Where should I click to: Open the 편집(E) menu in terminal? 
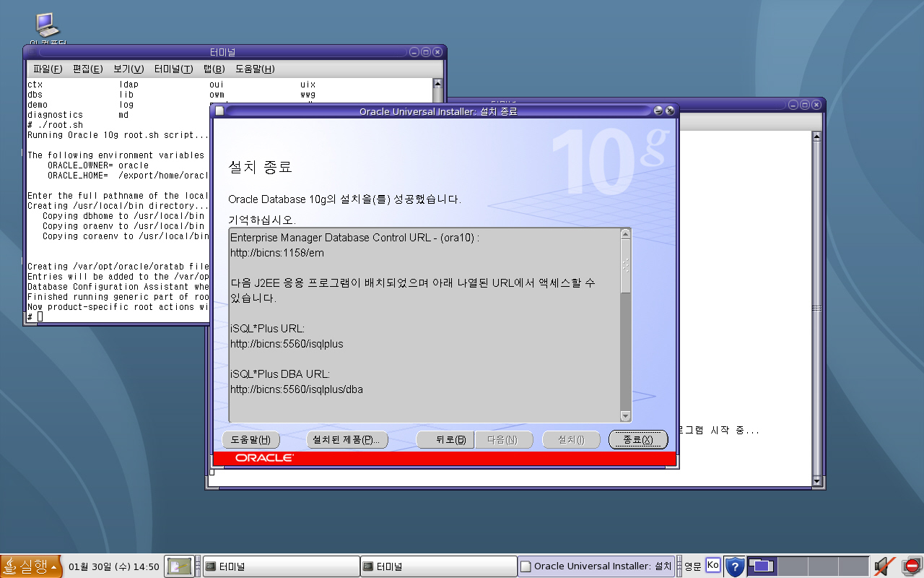click(87, 69)
